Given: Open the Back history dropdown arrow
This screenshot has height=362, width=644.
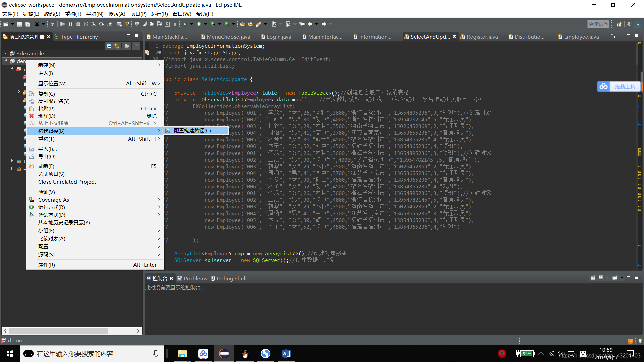Looking at the screenshot, I should [x=317, y=24].
